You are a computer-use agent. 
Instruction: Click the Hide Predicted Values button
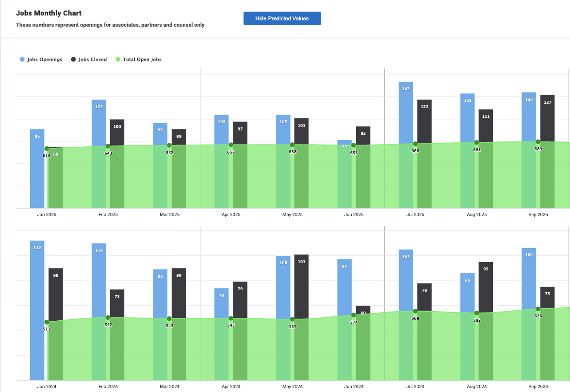coord(282,18)
